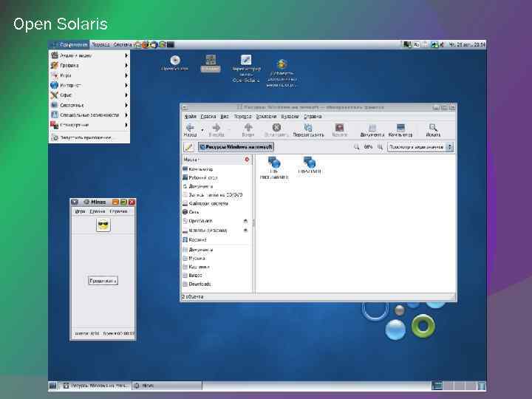Screen dimensions: 532x399
Task: Expand the Графика submenu
Action: tap(89, 66)
